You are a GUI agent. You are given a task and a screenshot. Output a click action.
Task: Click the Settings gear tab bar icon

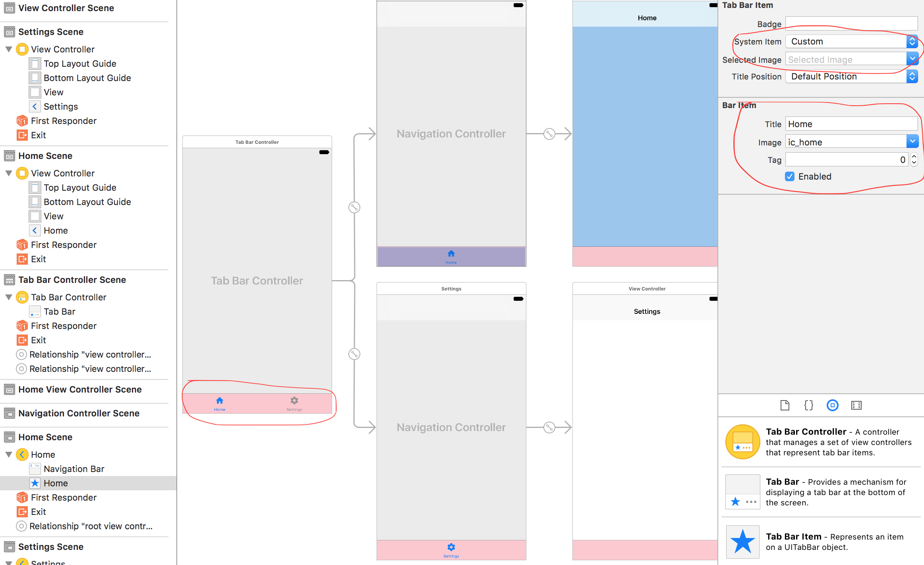294,400
